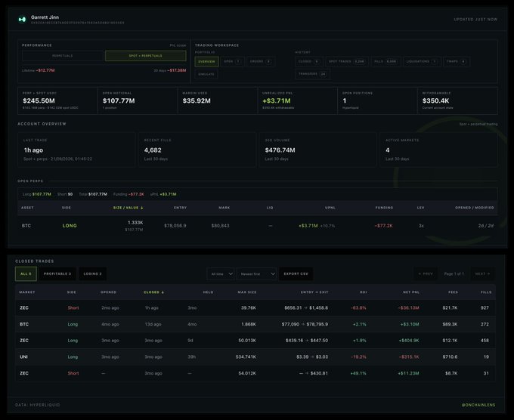Open the Newest first sort dropdown

[x=256, y=274]
